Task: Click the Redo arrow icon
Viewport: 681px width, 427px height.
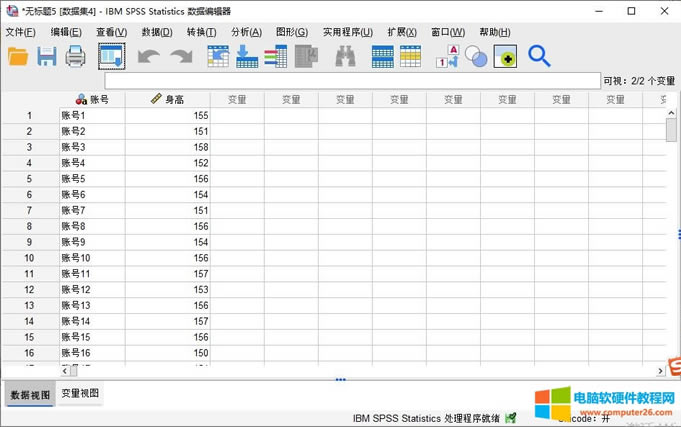Action: click(180, 57)
